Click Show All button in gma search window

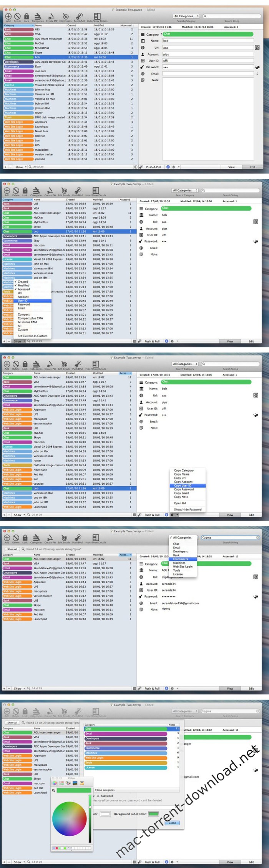(12, 549)
